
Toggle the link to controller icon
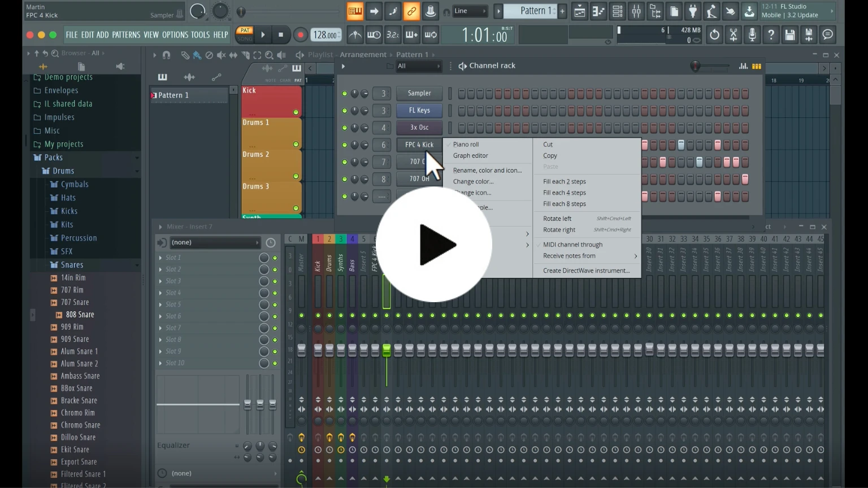[411, 11]
